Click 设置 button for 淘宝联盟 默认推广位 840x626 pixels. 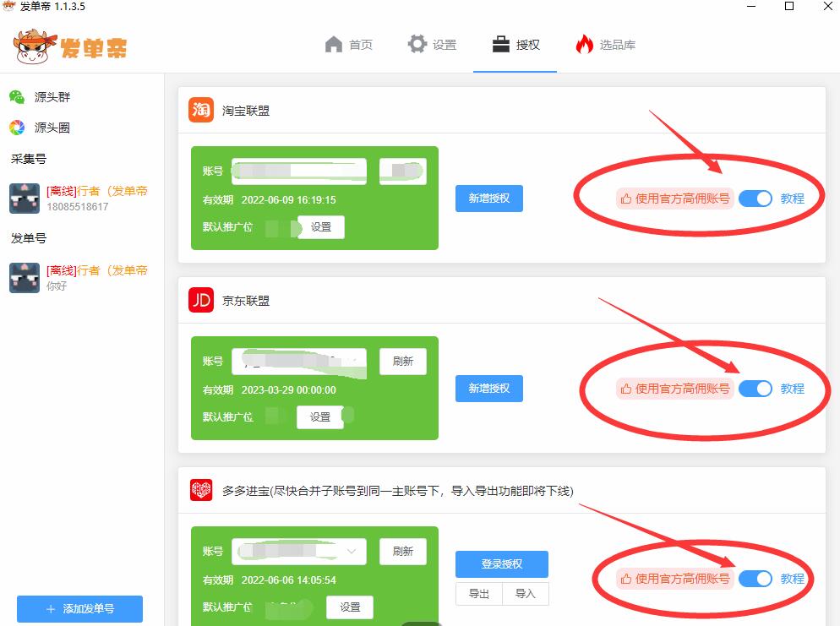pos(321,227)
